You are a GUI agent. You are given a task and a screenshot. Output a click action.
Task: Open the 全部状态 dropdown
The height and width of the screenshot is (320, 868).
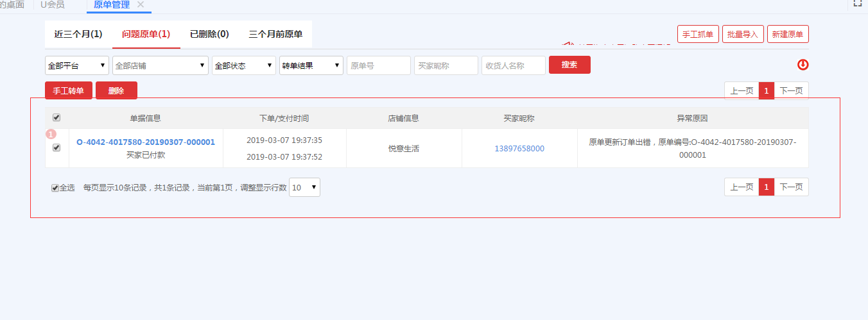(x=244, y=65)
